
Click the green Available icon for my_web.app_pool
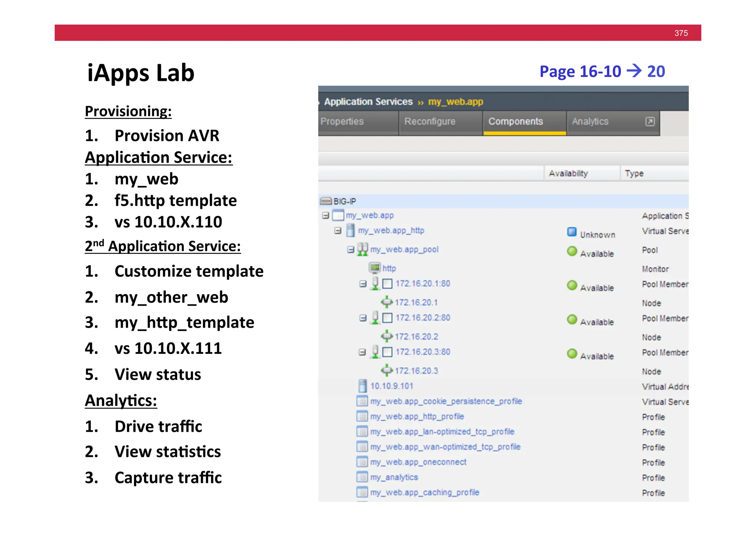coord(572,251)
